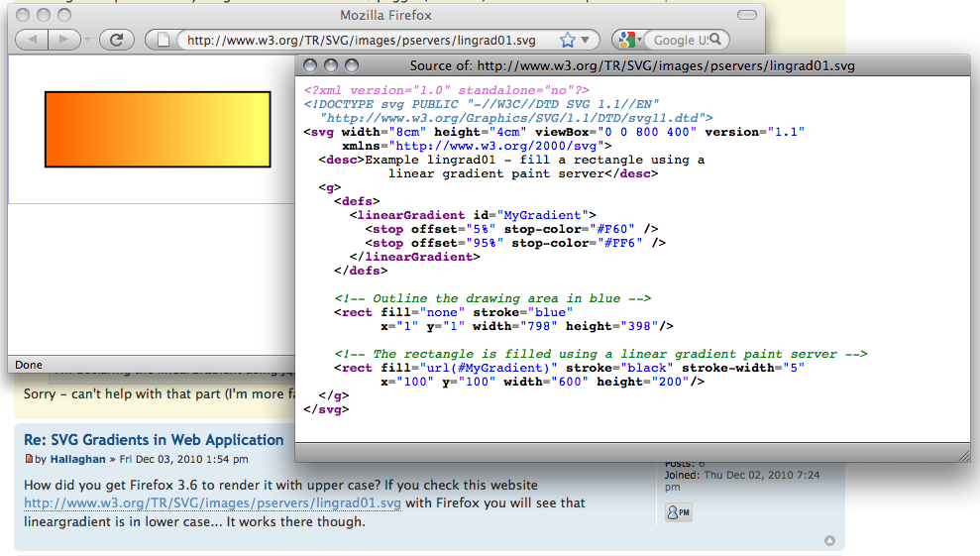
Task: Close the Firefox browser window
Action: pyautogui.click(x=23, y=15)
